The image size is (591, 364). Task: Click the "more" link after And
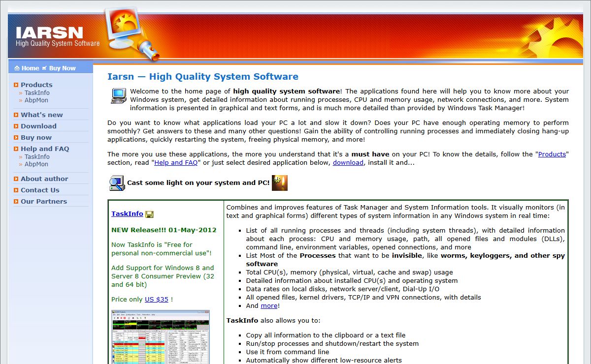coord(269,305)
